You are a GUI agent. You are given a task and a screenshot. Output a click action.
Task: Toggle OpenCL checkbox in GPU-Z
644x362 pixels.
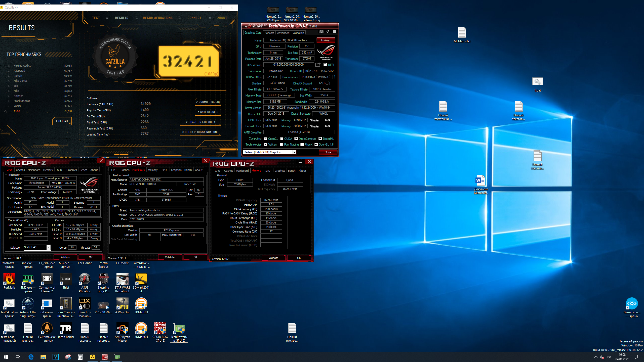pyautogui.click(x=265, y=139)
